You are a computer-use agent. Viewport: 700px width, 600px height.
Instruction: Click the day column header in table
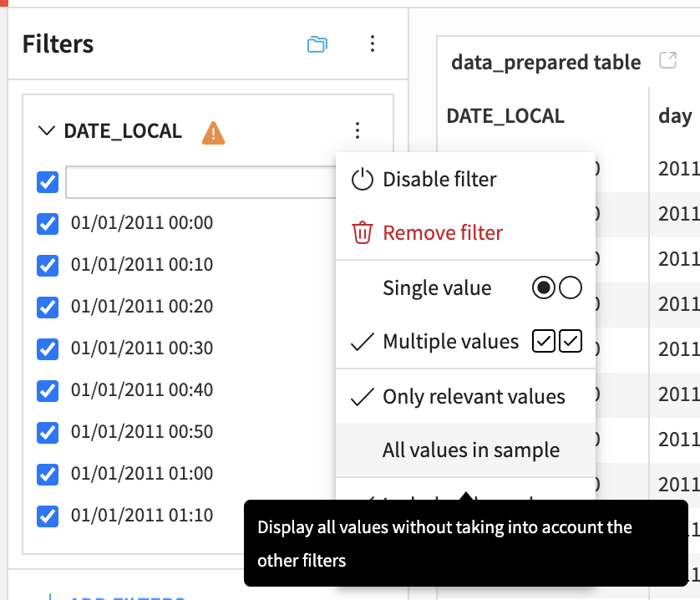click(x=675, y=117)
